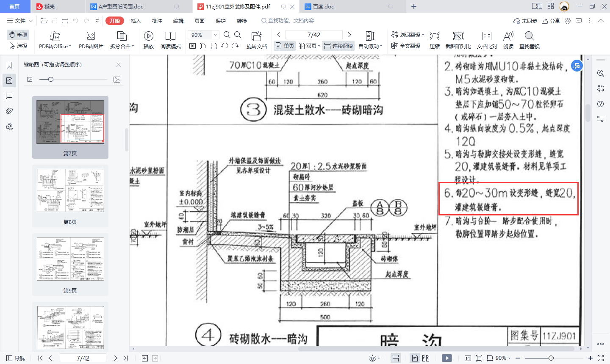The image size is (610, 364).
Task: Click 未同步 sync status
Action: click(525, 21)
